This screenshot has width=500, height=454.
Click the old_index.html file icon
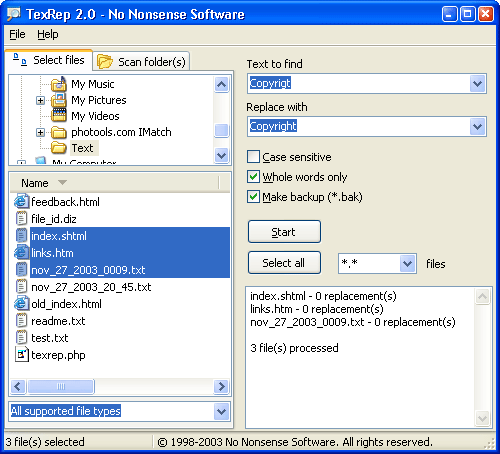click(x=21, y=304)
